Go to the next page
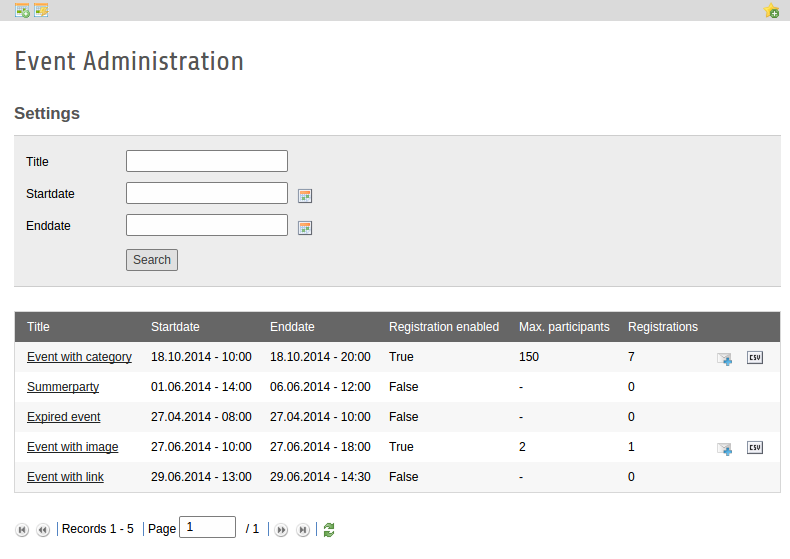Screen dimensions: 790x559 281,530
